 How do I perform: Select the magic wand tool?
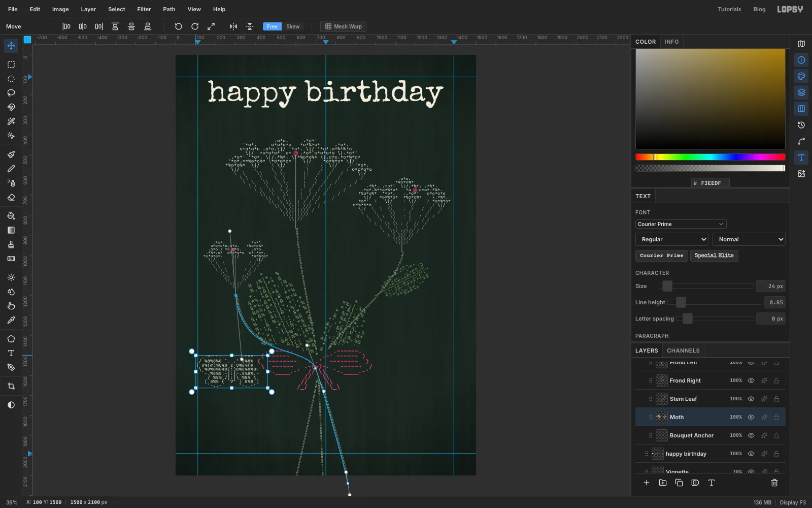click(11, 121)
